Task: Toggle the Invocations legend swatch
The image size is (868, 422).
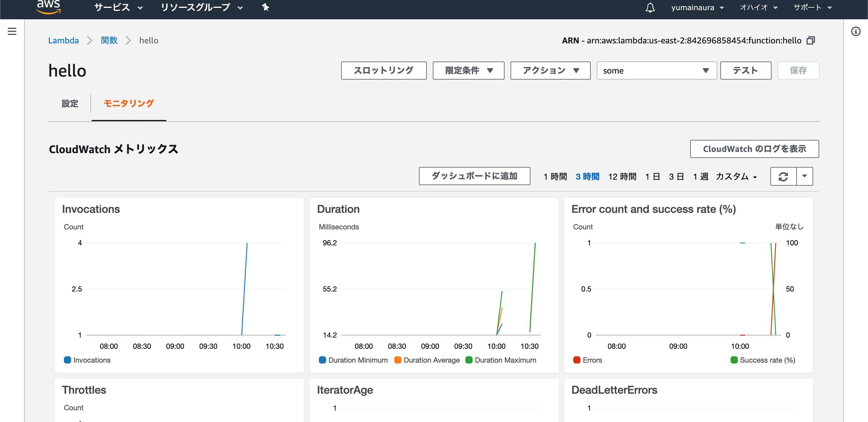Action: (68, 360)
